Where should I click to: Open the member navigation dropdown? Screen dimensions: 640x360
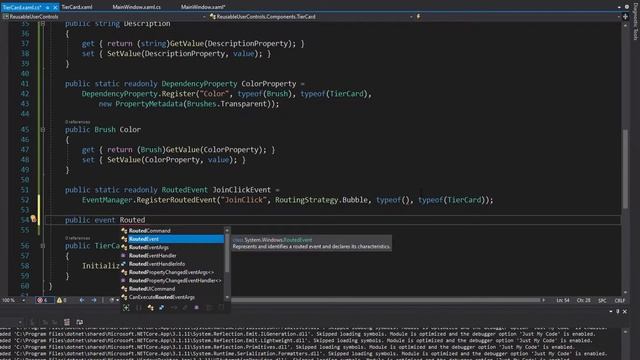[x=517, y=17]
